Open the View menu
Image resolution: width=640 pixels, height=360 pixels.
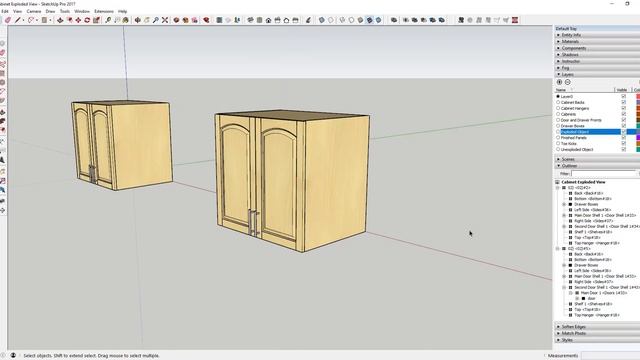18,11
